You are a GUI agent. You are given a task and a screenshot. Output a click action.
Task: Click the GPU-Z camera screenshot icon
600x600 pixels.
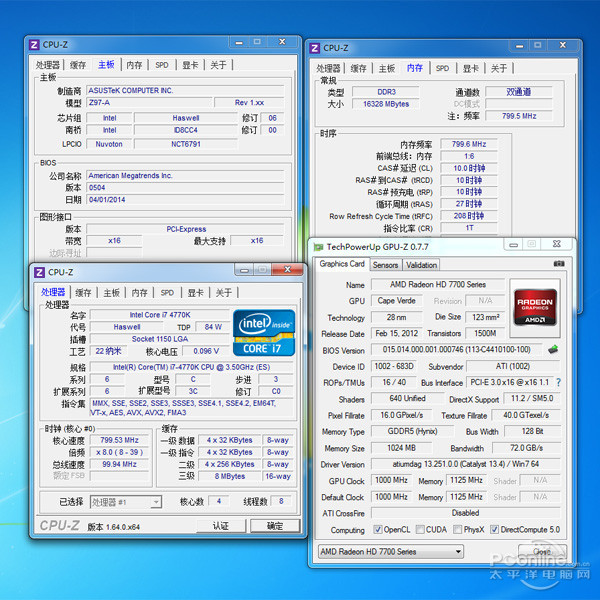click(559, 264)
